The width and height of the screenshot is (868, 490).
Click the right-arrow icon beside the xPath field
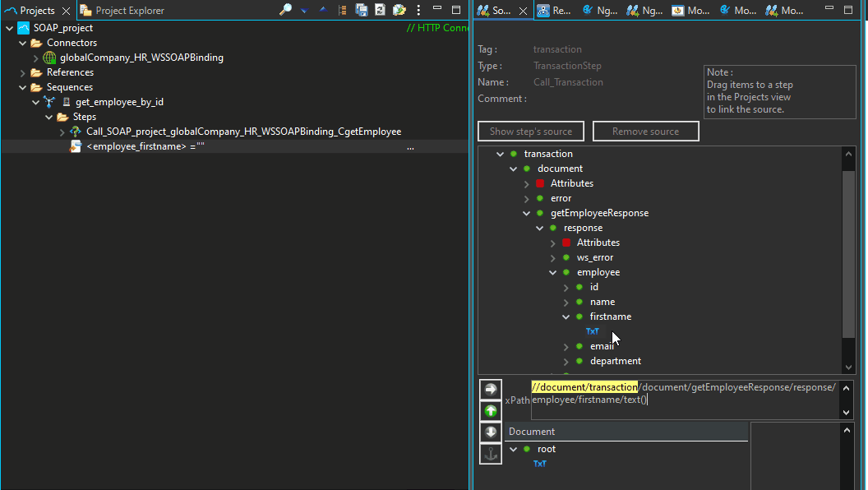[x=491, y=389]
